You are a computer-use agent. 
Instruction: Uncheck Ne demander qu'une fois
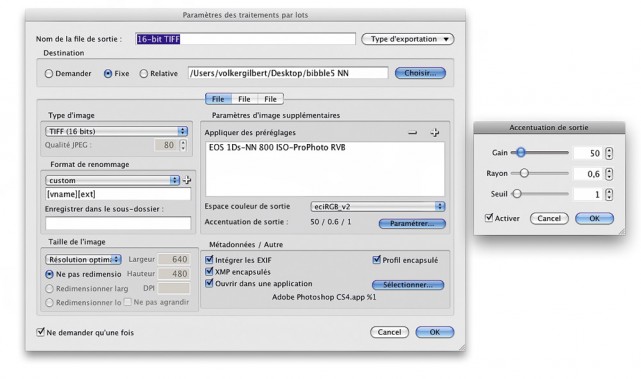pyautogui.click(x=40, y=332)
